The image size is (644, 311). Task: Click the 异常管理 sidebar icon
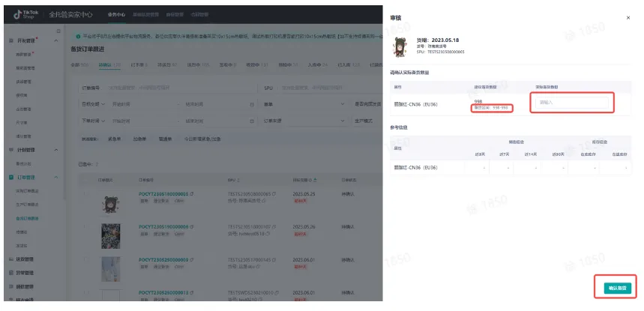tap(11, 273)
